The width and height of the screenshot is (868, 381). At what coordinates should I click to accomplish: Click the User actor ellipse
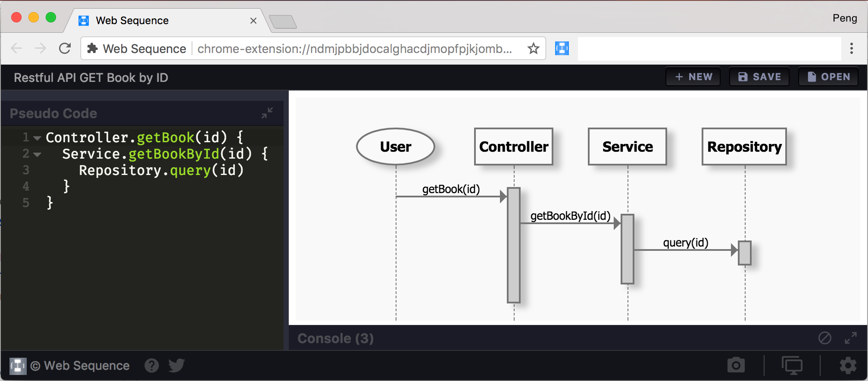coord(396,147)
